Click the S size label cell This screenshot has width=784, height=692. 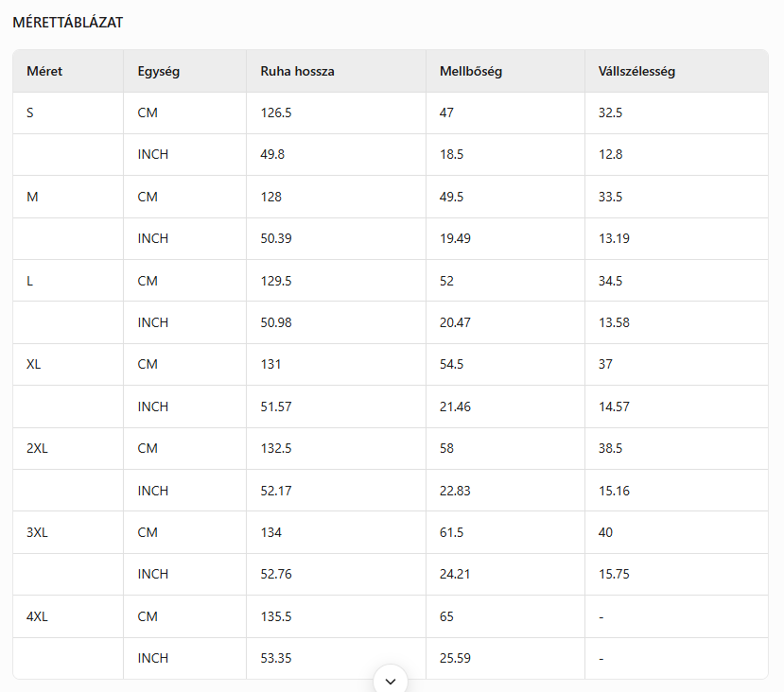pyautogui.click(x=30, y=112)
